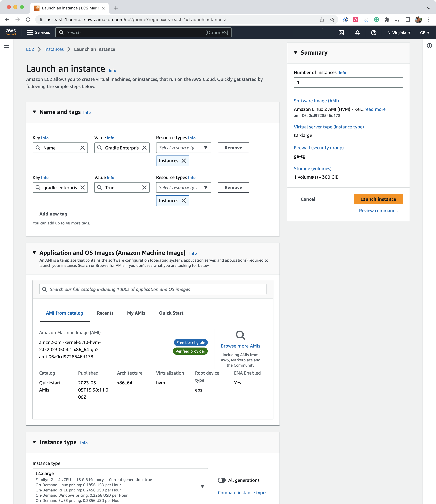Open the browser extensions puzzle icon
Image resolution: width=436 pixels, height=504 pixels.
click(387, 20)
